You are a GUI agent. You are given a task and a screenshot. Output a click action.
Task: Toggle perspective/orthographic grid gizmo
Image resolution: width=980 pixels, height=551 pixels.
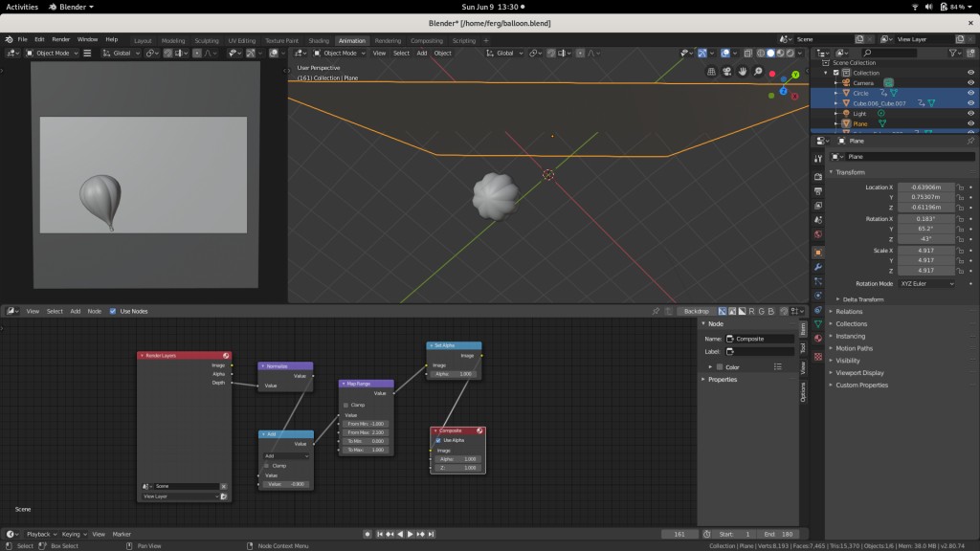[711, 72]
